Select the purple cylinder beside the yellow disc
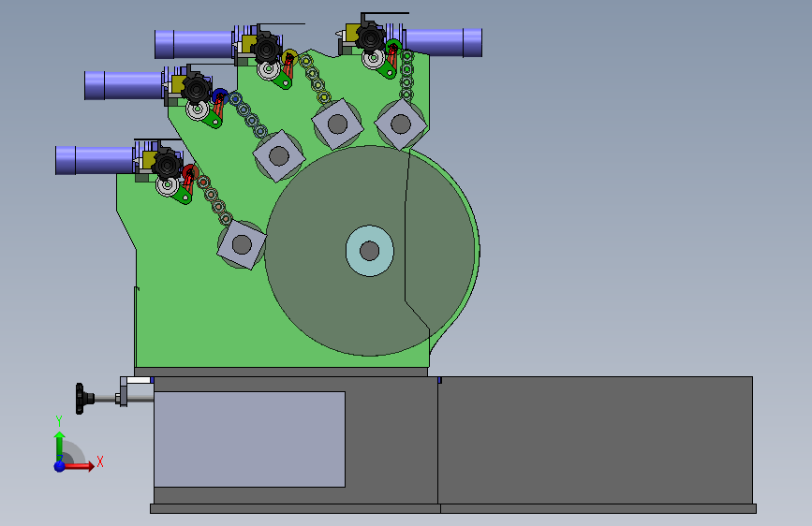 (193, 45)
